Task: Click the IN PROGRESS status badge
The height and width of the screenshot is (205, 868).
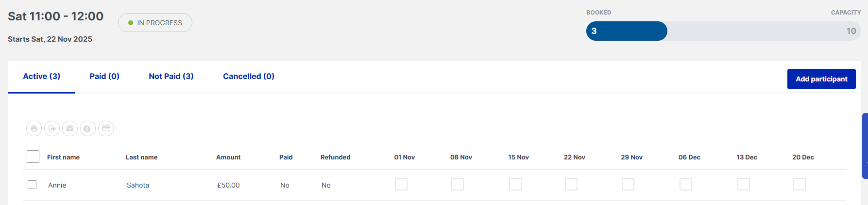Action: (155, 23)
